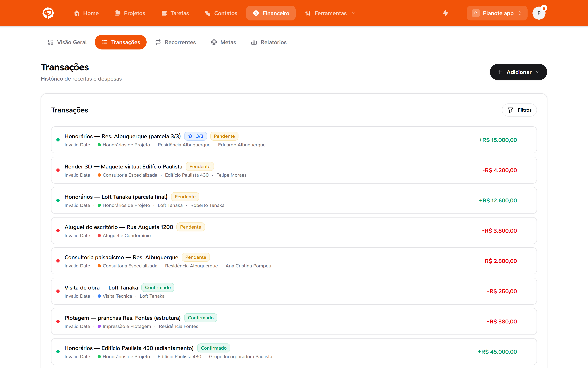
Task: Open the Relatórios tab
Action: (269, 42)
